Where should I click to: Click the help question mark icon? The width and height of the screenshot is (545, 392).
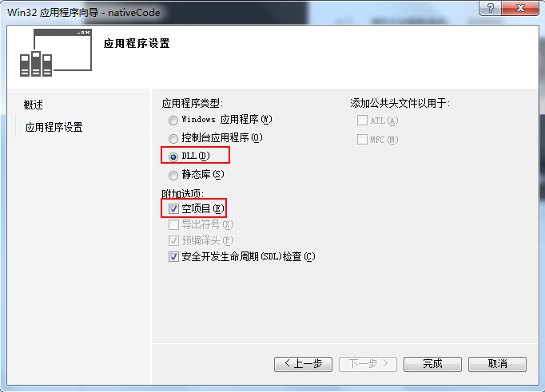[x=490, y=8]
